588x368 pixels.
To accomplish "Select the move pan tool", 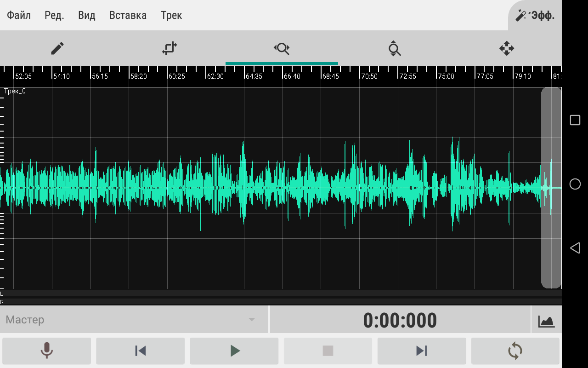I will tap(506, 48).
